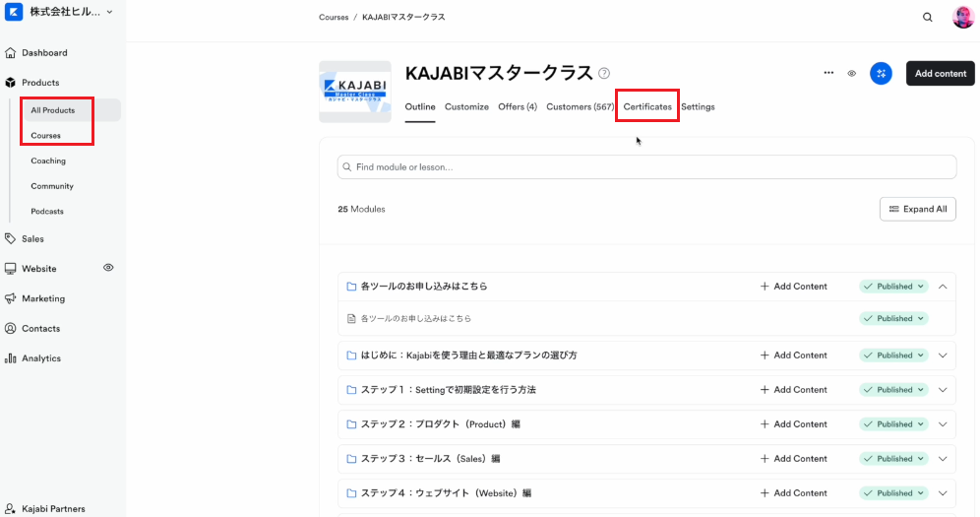Open Published dropdown for 各ツールのお申し込みはこちら lesson
Screen dimensions: 980x517
pyautogui.click(x=893, y=318)
